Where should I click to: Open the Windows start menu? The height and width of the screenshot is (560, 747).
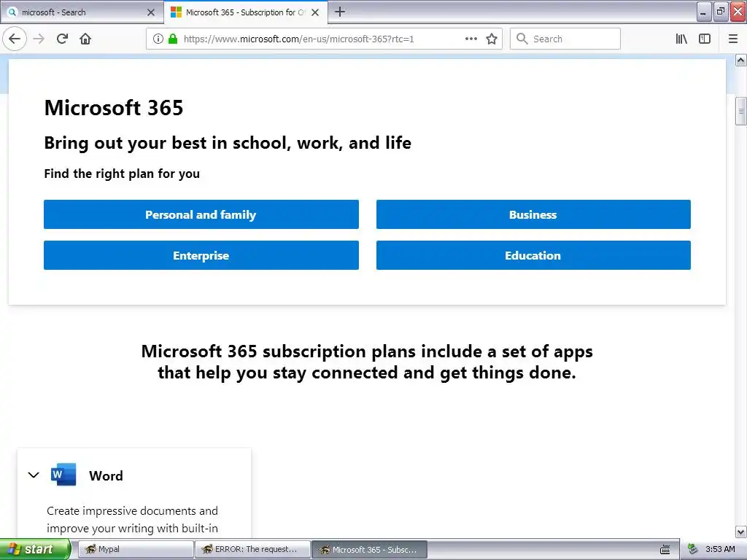click(35, 549)
